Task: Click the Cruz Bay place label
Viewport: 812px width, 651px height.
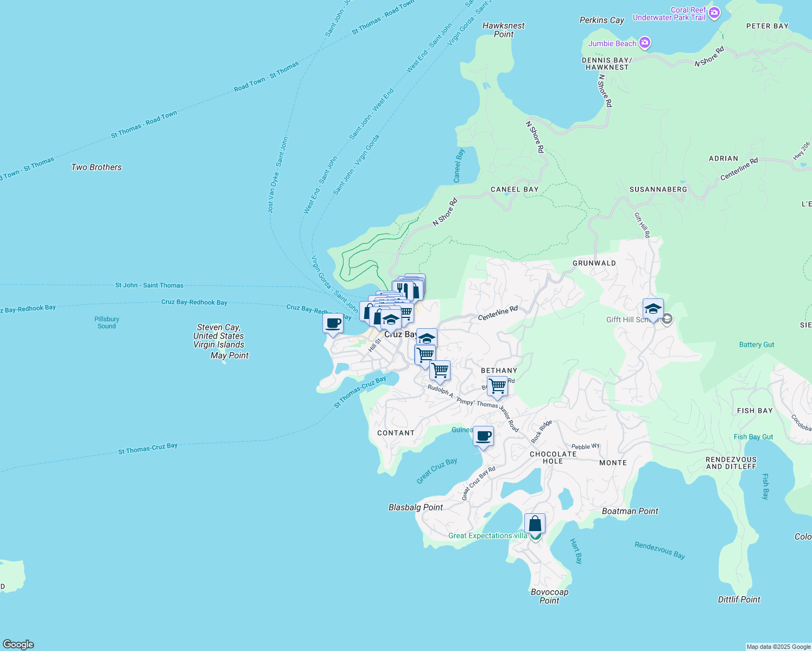Action: (x=401, y=335)
